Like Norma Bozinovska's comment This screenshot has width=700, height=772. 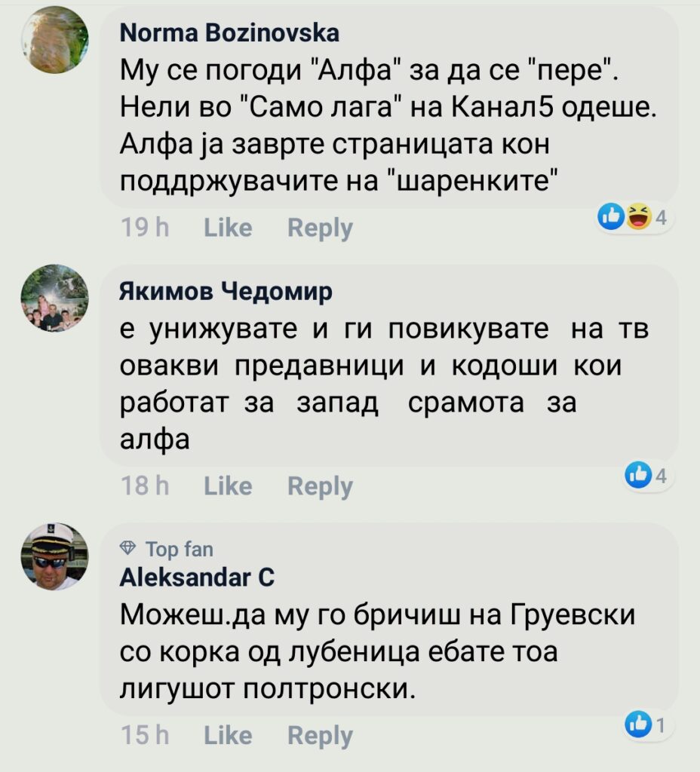tap(228, 228)
